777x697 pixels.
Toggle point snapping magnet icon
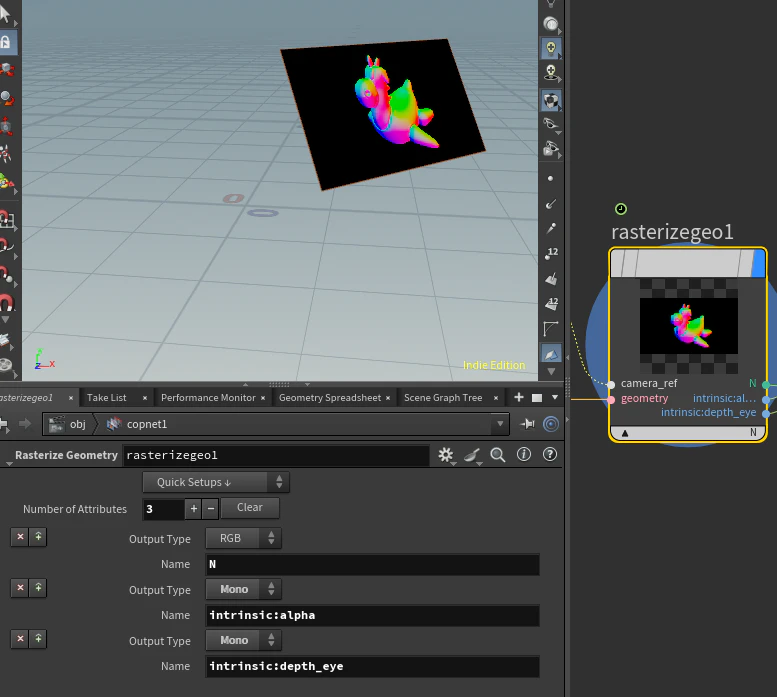[6, 274]
